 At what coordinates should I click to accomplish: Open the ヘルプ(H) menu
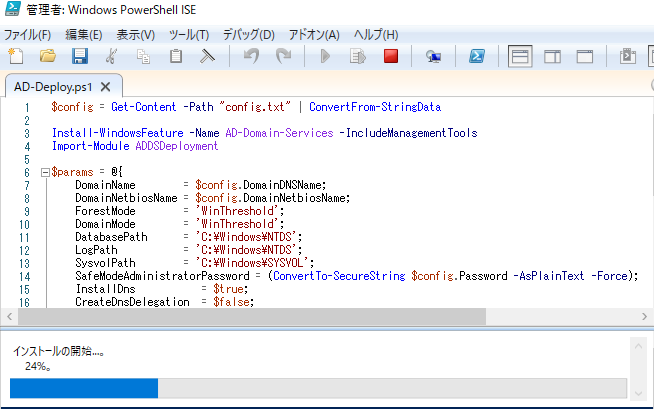click(x=376, y=35)
